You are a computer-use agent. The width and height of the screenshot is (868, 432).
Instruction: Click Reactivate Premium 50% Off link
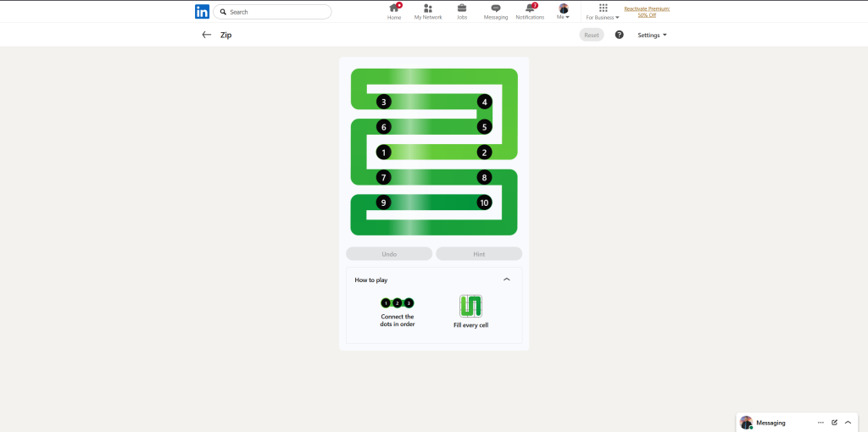pyautogui.click(x=647, y=12)
